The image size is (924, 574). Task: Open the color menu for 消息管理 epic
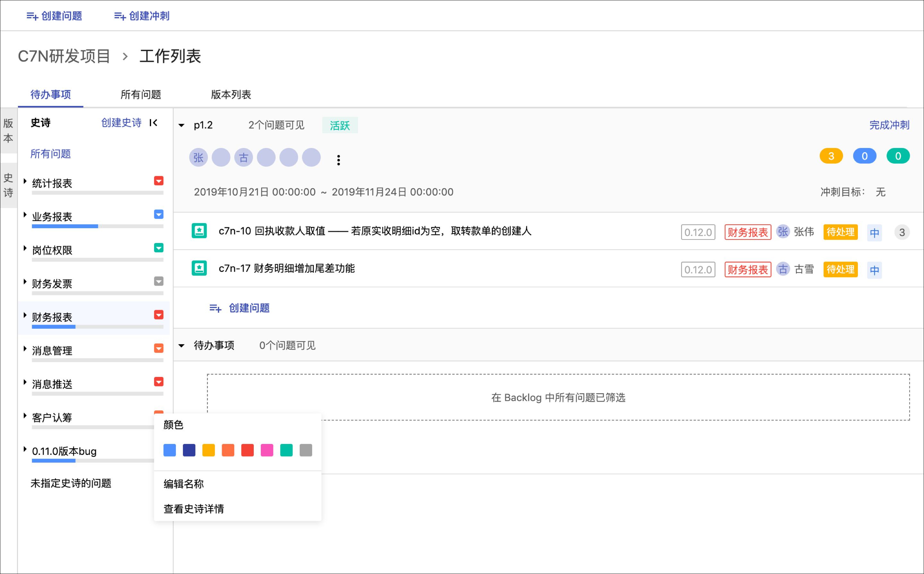(x=158, y=349)
